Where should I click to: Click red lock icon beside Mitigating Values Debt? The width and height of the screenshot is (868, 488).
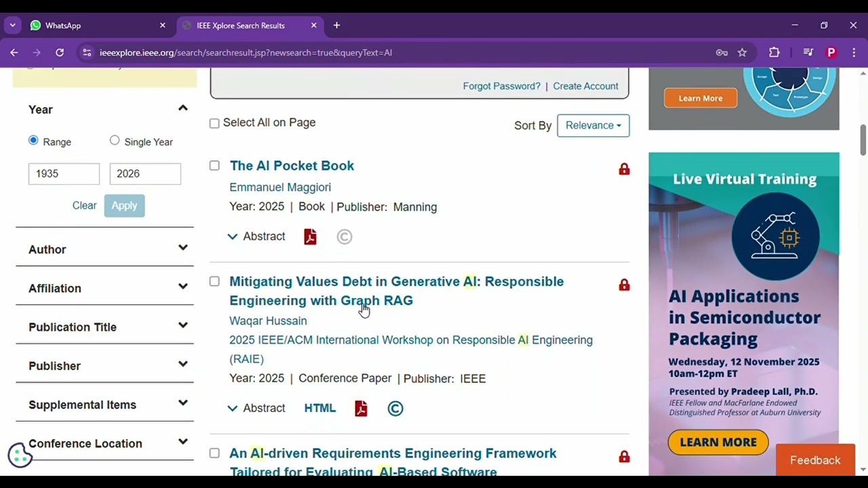[624, 285]
